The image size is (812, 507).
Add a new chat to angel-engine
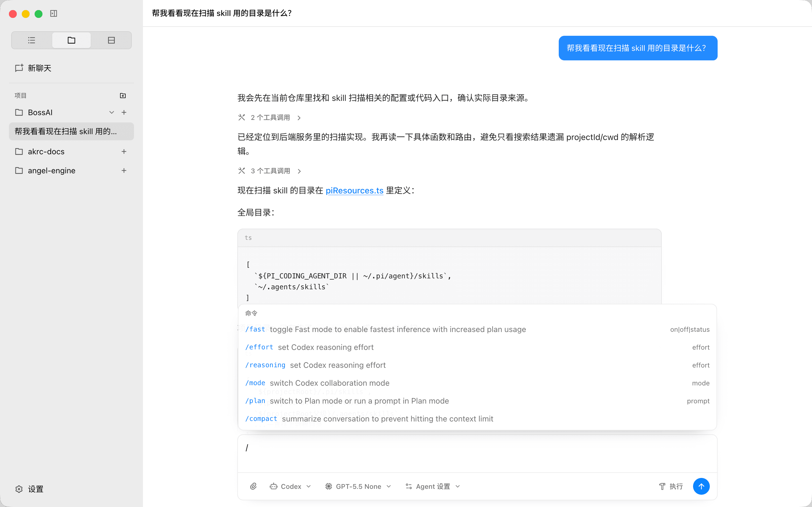(x=124, y=171)
